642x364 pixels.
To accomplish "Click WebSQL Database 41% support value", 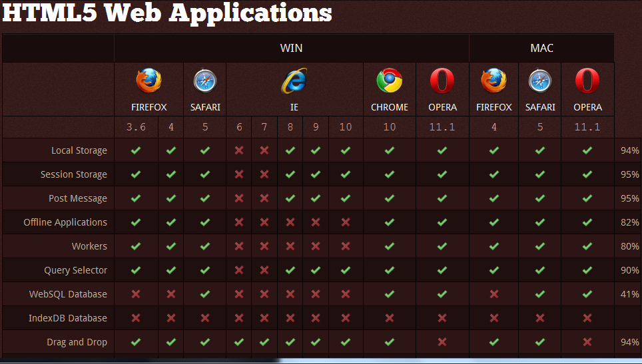I will tap(630, 294).
